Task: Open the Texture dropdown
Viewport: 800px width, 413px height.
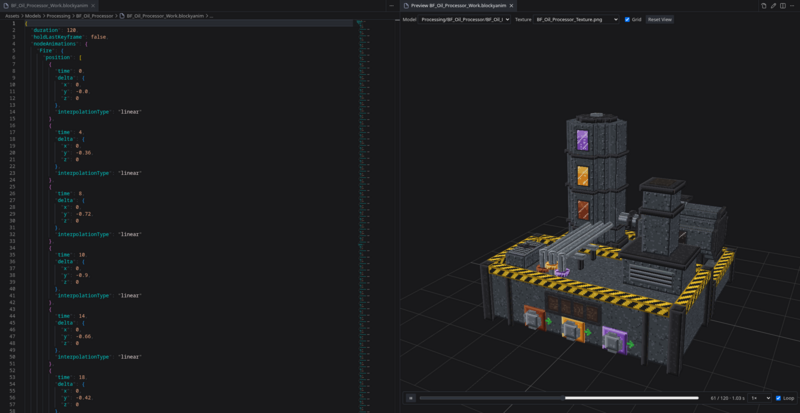Action: pos(576,19)
